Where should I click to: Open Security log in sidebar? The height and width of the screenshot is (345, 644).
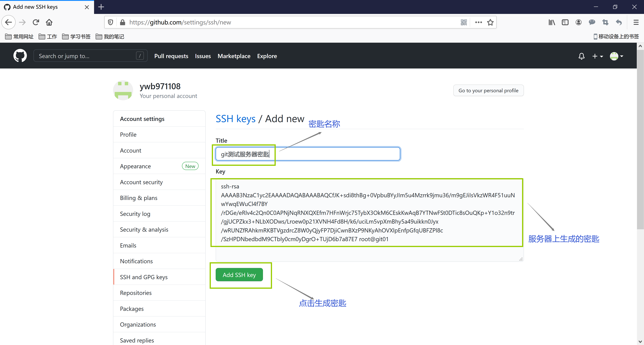pos(159,214)
